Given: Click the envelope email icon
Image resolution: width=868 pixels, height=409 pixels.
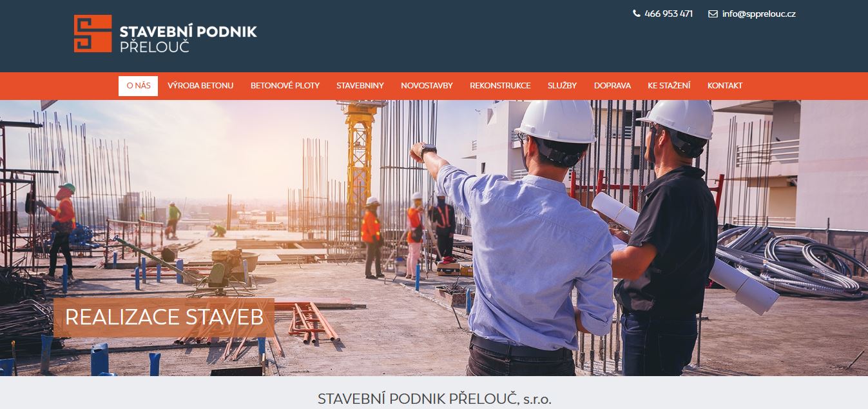Looking at the screenshot, I should [713, 14].
